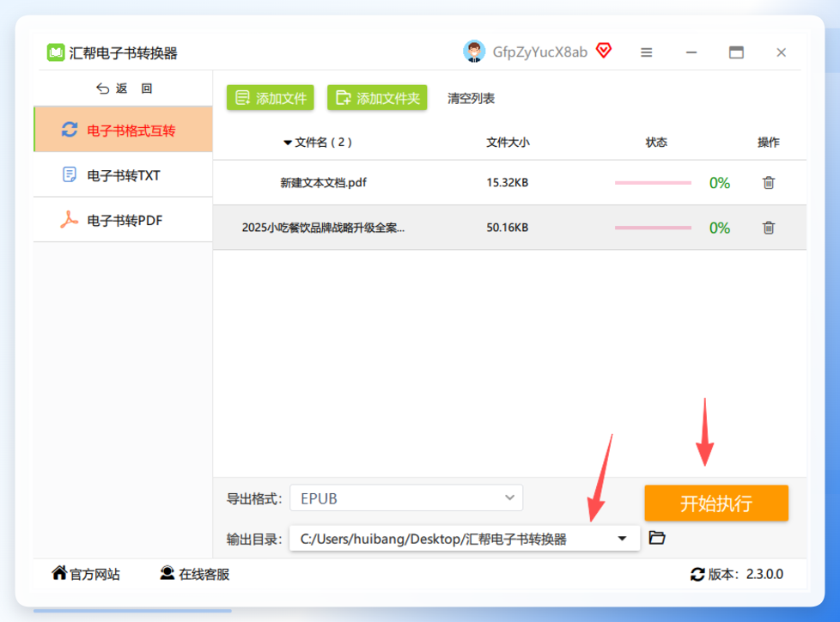The height and width of the screenshot is (622, 840).
Task: Open the 导出格式 EPUB dropdown
Action: click(406, 498)
